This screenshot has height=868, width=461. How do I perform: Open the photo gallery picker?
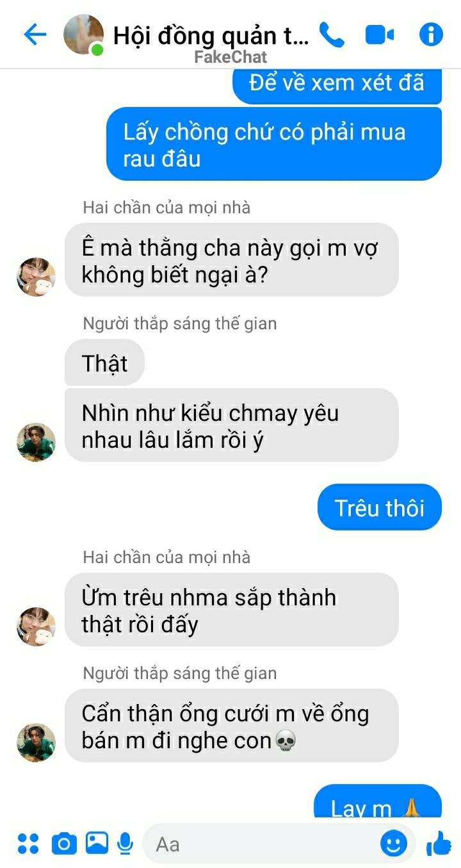(97, 842)
